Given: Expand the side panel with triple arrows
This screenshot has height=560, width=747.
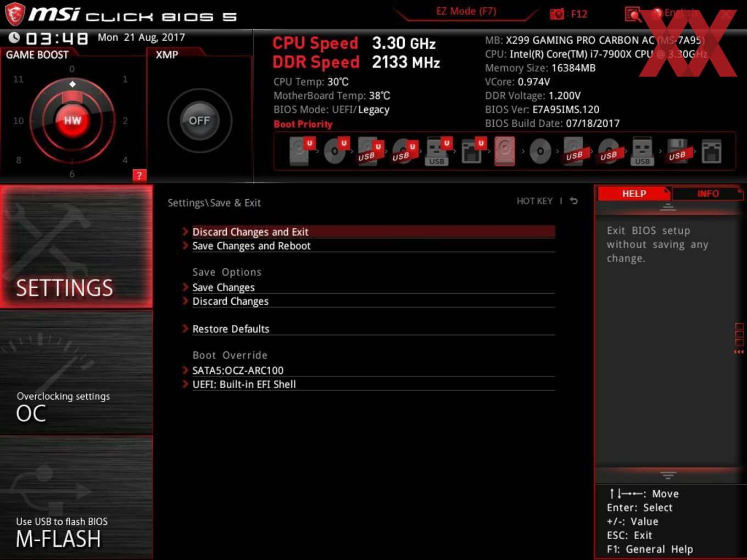Looking at the screenshot, I should click(x=739, y=352).
